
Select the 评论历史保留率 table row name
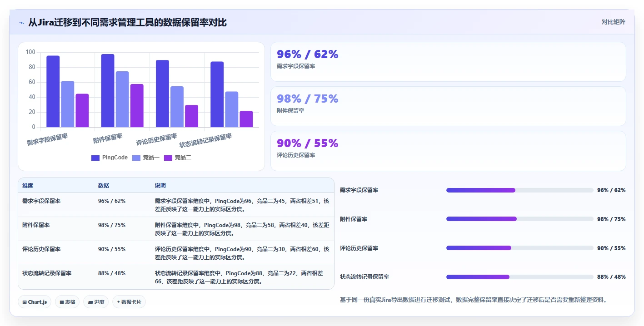[41, 249]
